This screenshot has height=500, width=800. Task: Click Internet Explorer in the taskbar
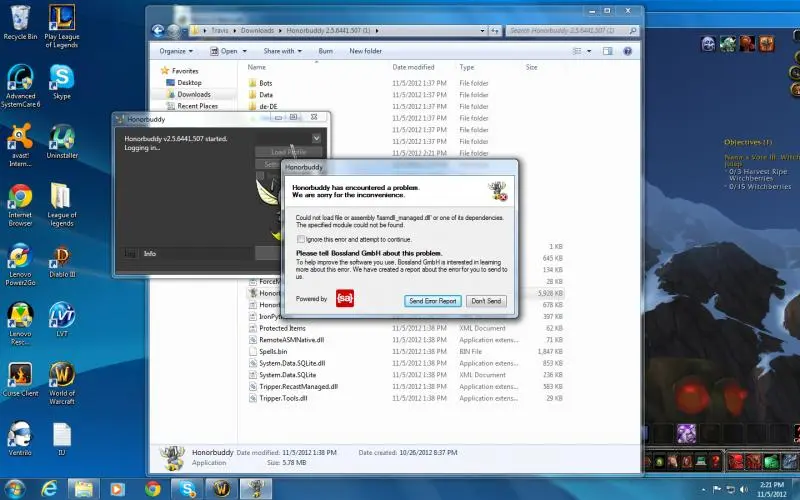click(49, 489)
